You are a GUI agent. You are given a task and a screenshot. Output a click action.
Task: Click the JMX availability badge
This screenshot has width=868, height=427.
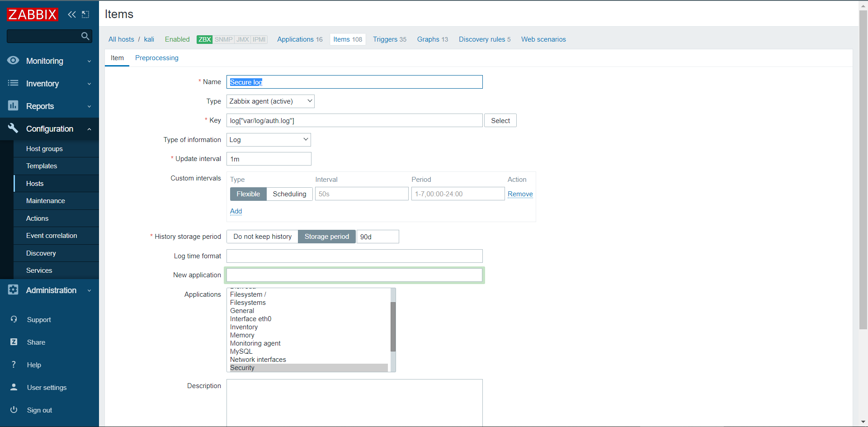pyautogui.click(x=243, y=39)
